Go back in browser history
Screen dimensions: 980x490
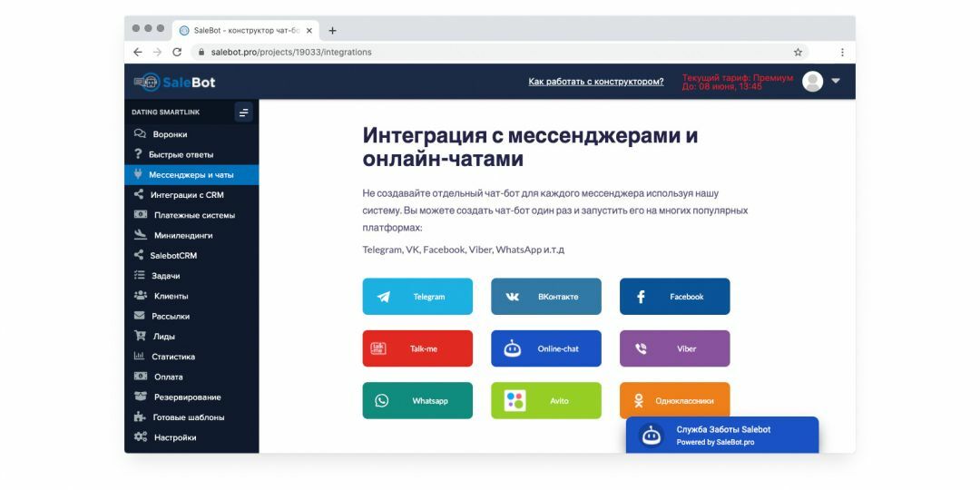coord(138,53)
